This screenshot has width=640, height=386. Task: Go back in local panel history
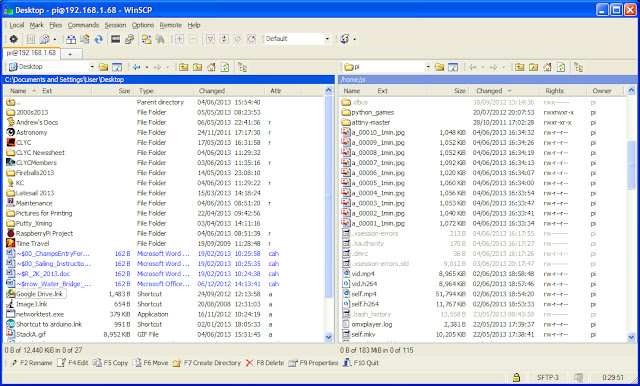(137, 67)
